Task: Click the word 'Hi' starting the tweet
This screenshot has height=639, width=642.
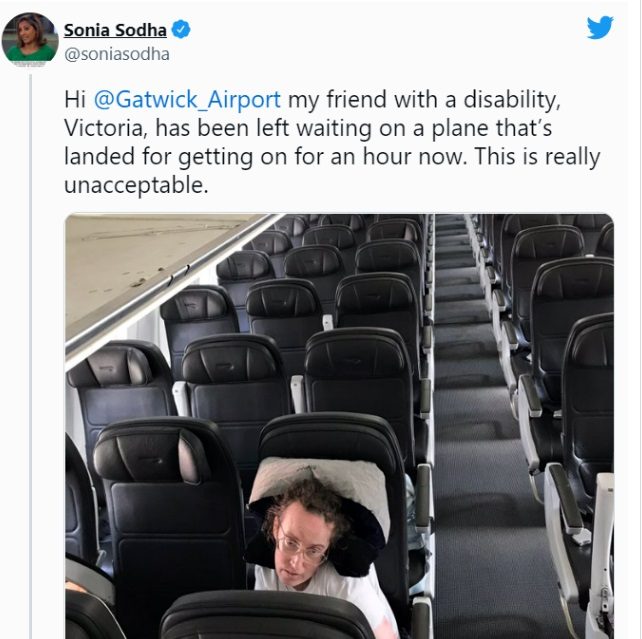Action: pos(75,99)
